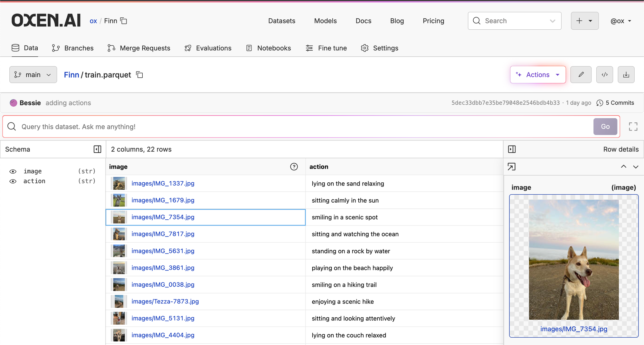644x345 pixels.
Task: Collapse the Schema side panel
Action: (97, 149)
